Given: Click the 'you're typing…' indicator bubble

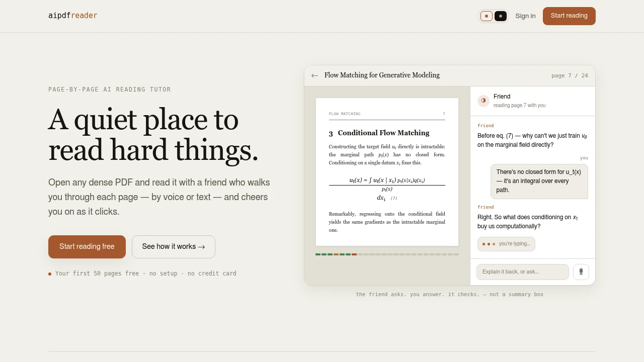Looking at the screenshot, I should click(x=506, y=244).
